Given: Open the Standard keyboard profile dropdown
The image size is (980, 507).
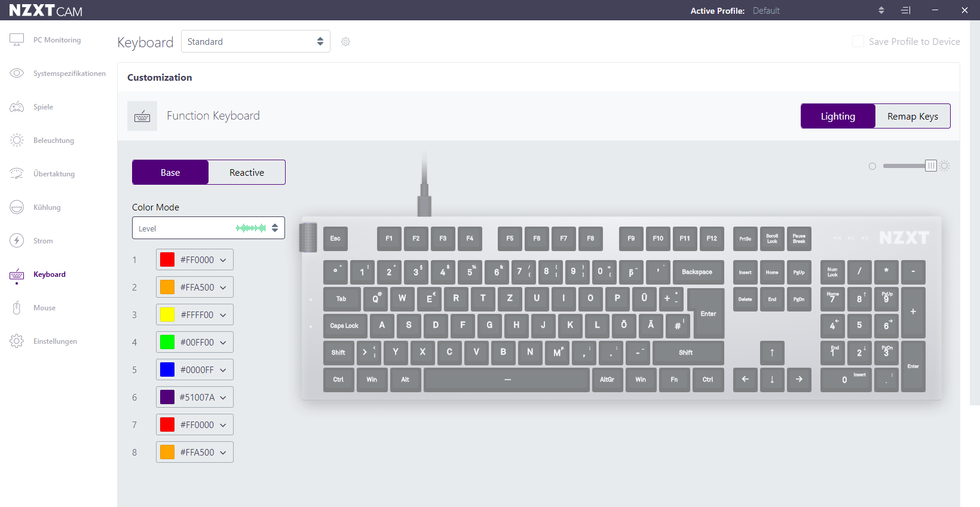Looking at the screenshot, I should (255, 41).
